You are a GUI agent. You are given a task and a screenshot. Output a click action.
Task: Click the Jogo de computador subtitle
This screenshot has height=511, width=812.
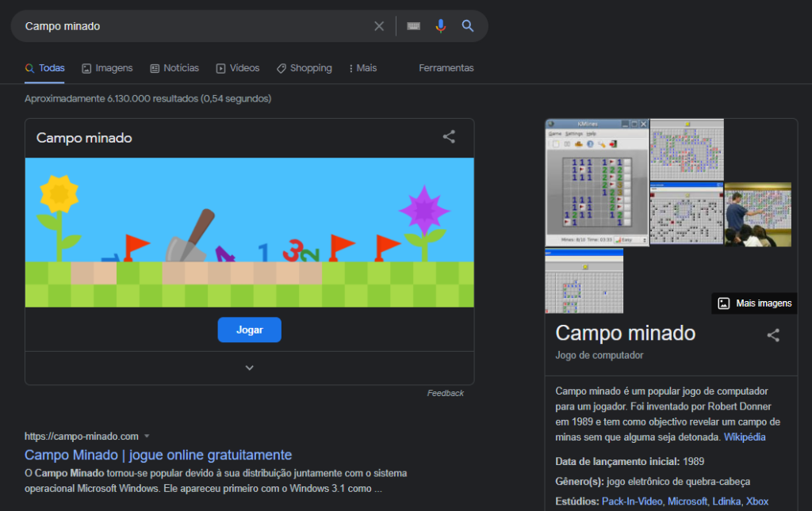(x=599, y=355)
